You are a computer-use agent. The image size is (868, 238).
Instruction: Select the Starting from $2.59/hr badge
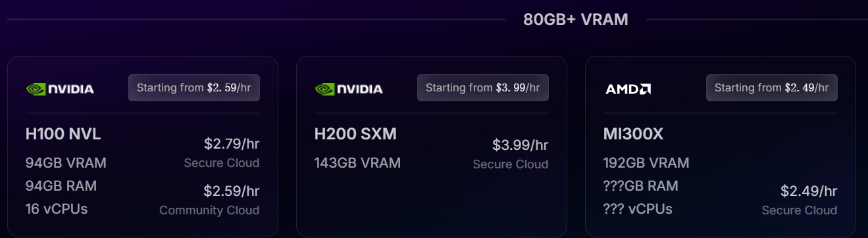tap(194, 87)
